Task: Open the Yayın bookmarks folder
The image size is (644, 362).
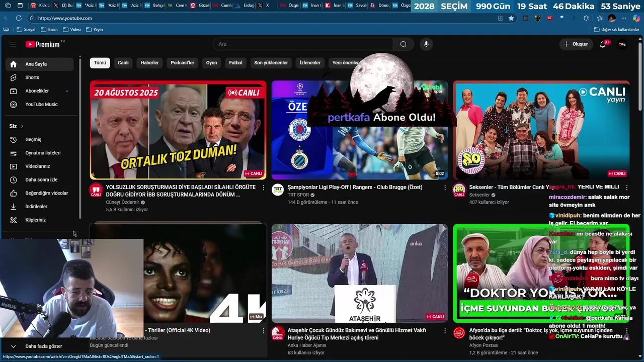Action: click(x=95, y=29)
